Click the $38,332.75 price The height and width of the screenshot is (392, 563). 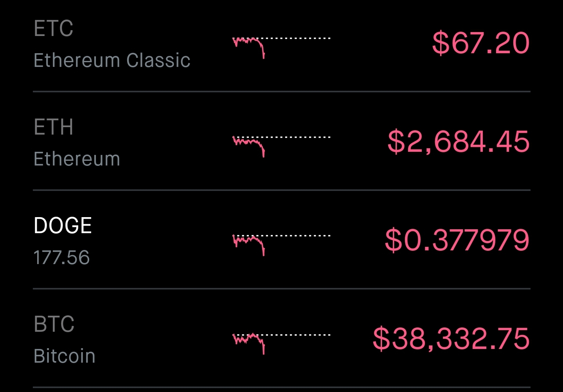coord(451,339)
